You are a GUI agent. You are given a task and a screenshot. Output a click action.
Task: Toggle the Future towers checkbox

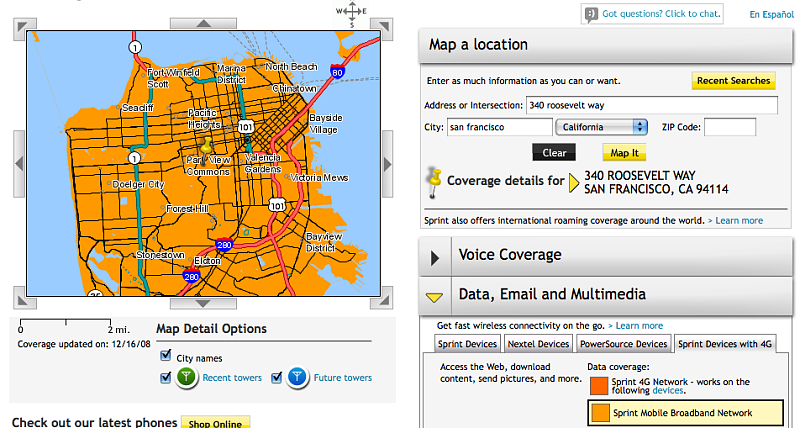(x=277, y=378)
